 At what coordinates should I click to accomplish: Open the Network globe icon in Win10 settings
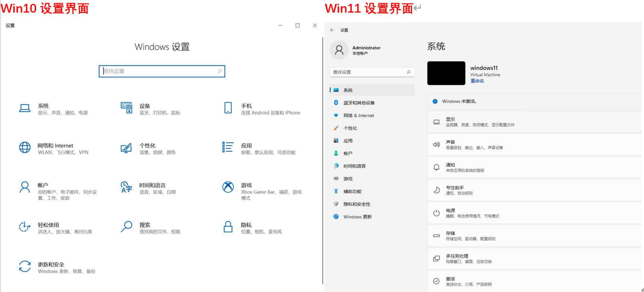(x=25, y=148)
